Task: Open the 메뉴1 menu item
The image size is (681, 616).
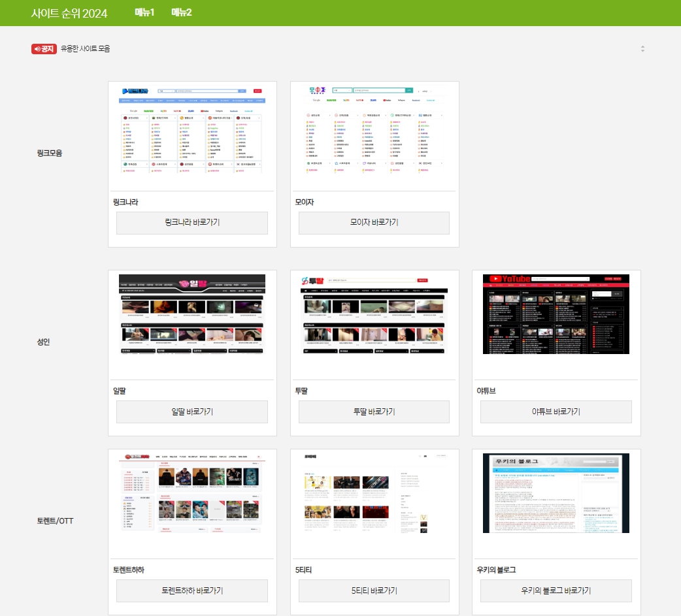Action: click(x=144, y=12)
